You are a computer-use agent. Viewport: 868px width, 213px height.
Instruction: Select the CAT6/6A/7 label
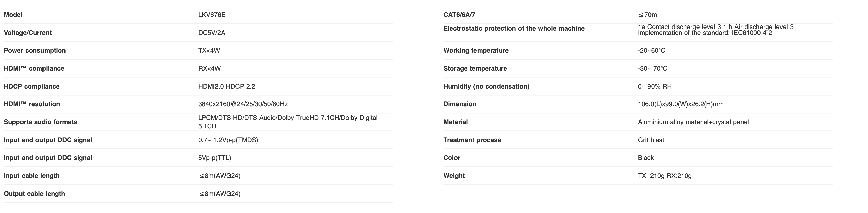[x=459, y=15]
